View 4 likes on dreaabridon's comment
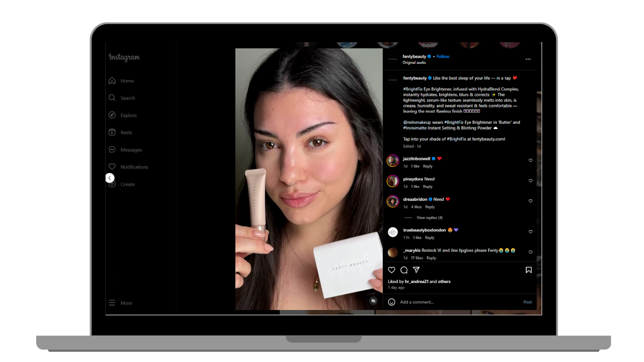Screen dimensions: 644x362 pyautogui.click(x=416, y=207)
